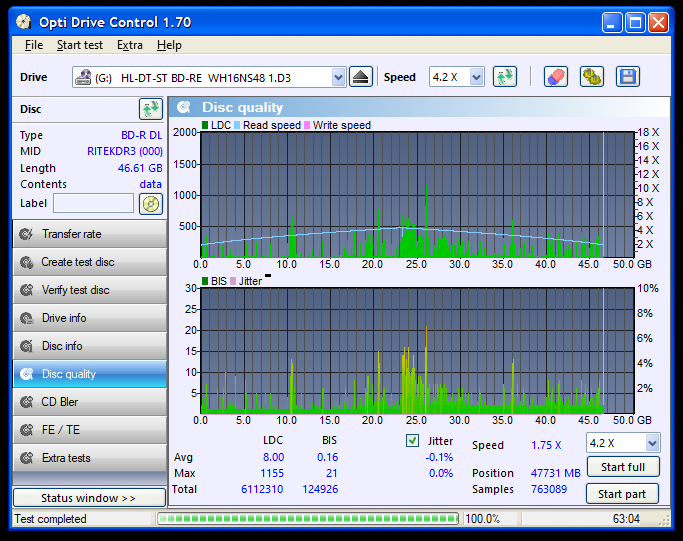The width and height of the screenshot is (683, 541).
Task: Select Verify test disc label
Action: (76, 290)
